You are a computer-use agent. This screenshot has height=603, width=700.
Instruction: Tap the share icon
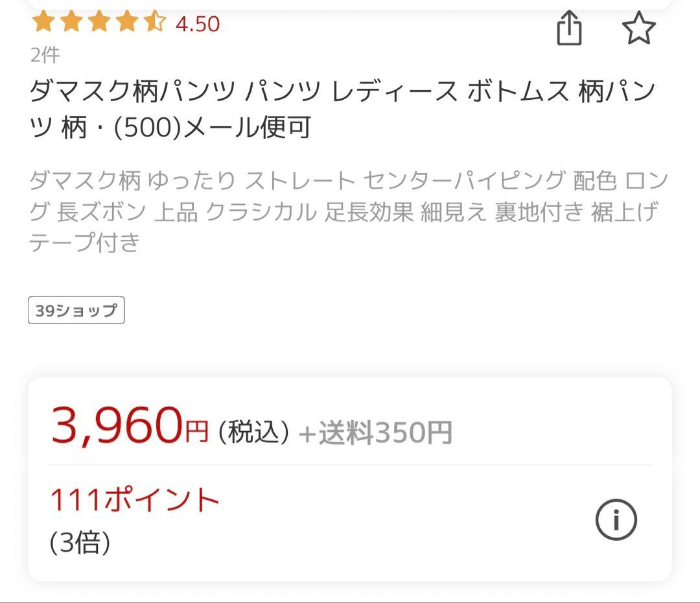569,29
